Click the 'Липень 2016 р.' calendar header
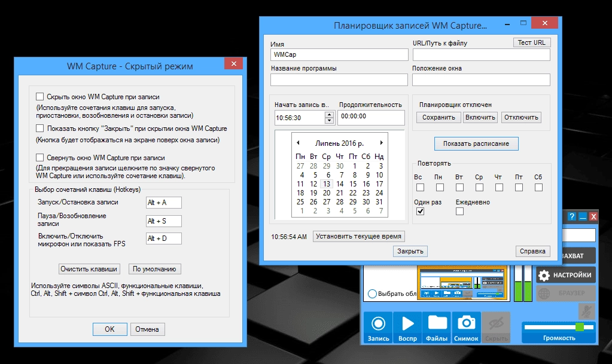 pyautogui.click(x=339, y=143)
